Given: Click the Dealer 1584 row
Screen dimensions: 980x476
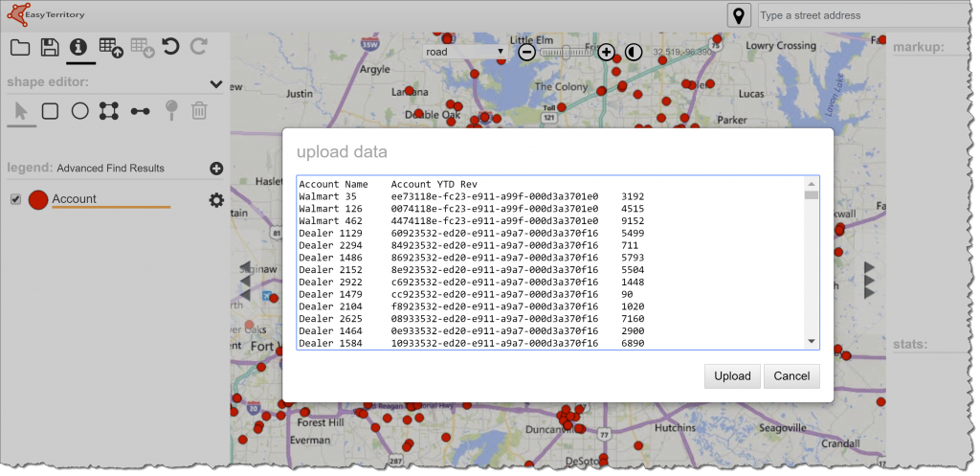Looking at the screenshot, I should (x=471, y=344).
